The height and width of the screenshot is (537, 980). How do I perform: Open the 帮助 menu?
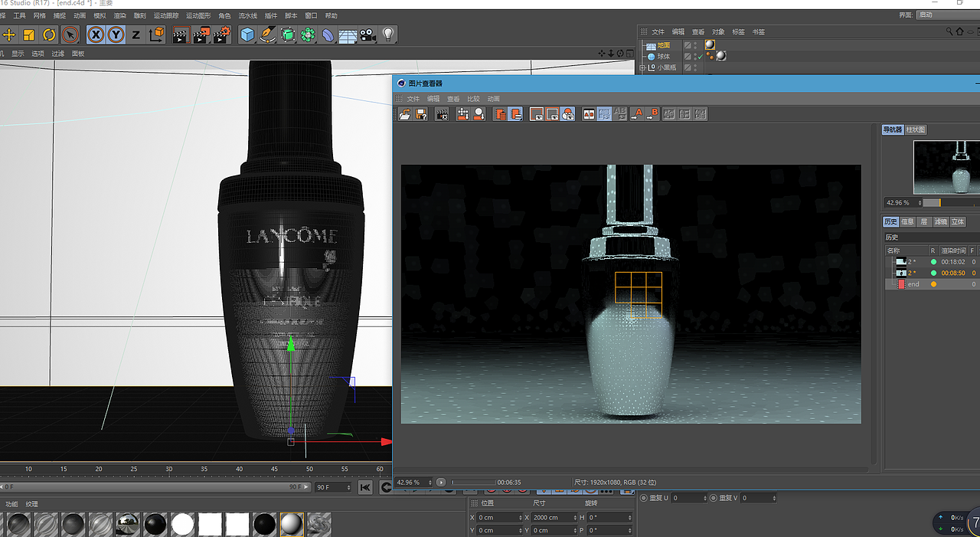click(x=331, y=15)
